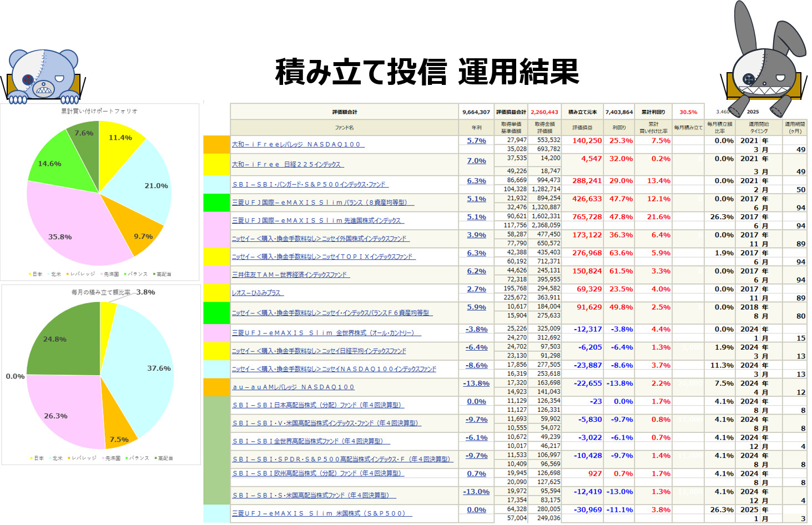Click the 2.7% annual return link
This screenshot has height=525, width=812.
[x=476, y=289]
